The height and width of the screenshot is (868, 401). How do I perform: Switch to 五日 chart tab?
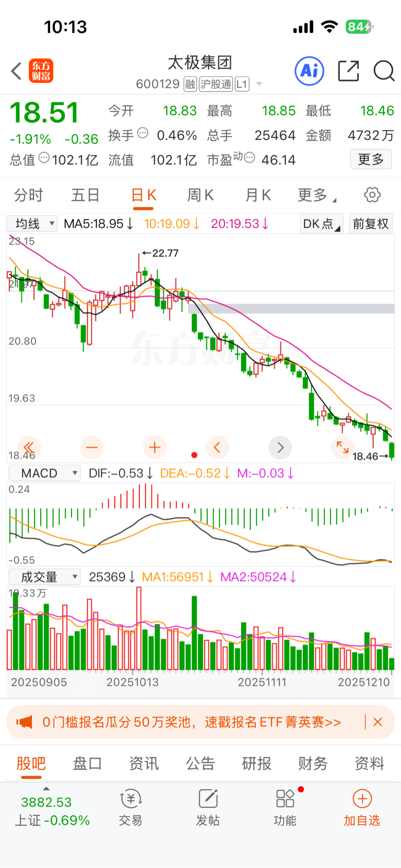pyautogui.click(x=86, y=195)
